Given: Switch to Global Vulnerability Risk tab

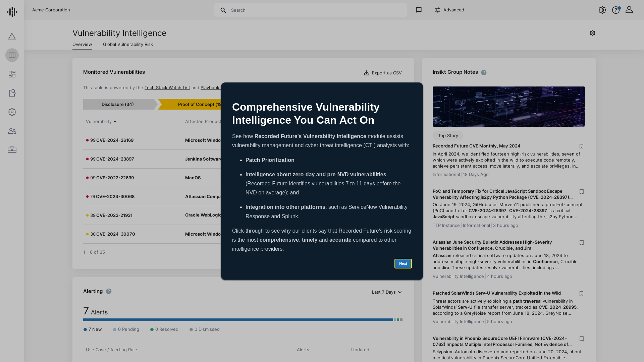Looking at the screenshot, I should [x=128, y=44].
